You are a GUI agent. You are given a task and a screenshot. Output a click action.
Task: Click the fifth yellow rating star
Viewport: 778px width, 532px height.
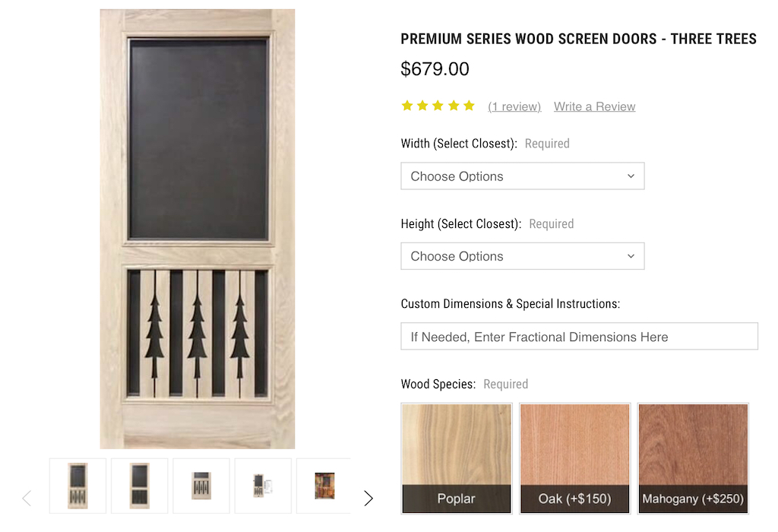tap(468, 106)
